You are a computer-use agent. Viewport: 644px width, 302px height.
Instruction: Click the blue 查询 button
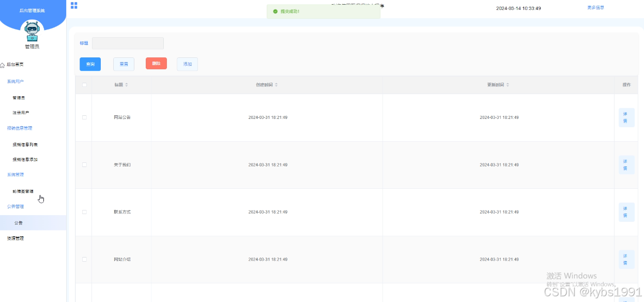click(x=90, y=64)
